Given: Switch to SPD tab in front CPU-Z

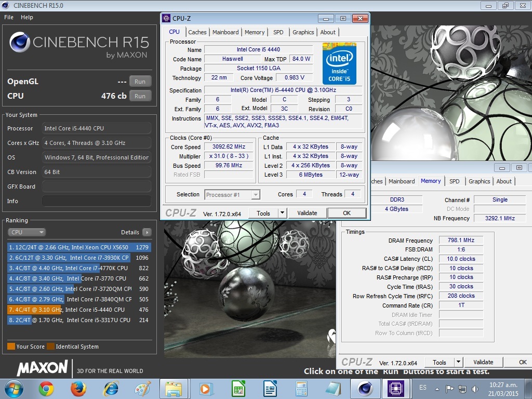Looking at the screenshot, I should point(278,32).
